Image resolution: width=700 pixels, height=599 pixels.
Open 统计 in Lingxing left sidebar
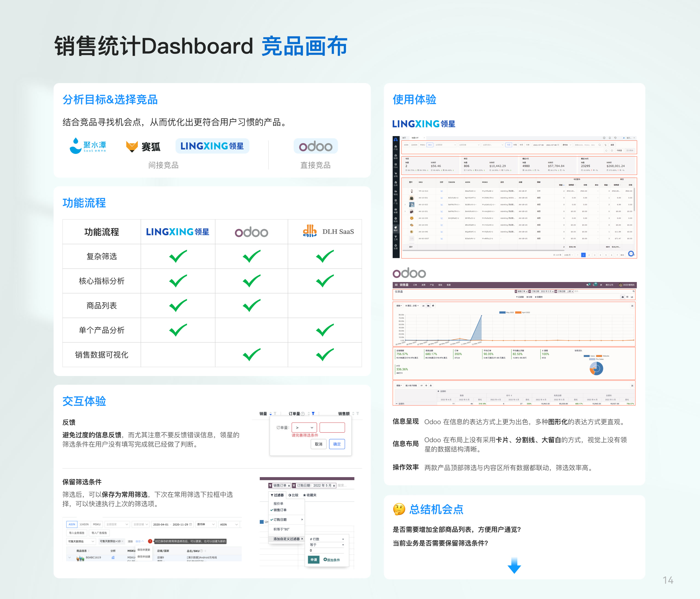396,229
